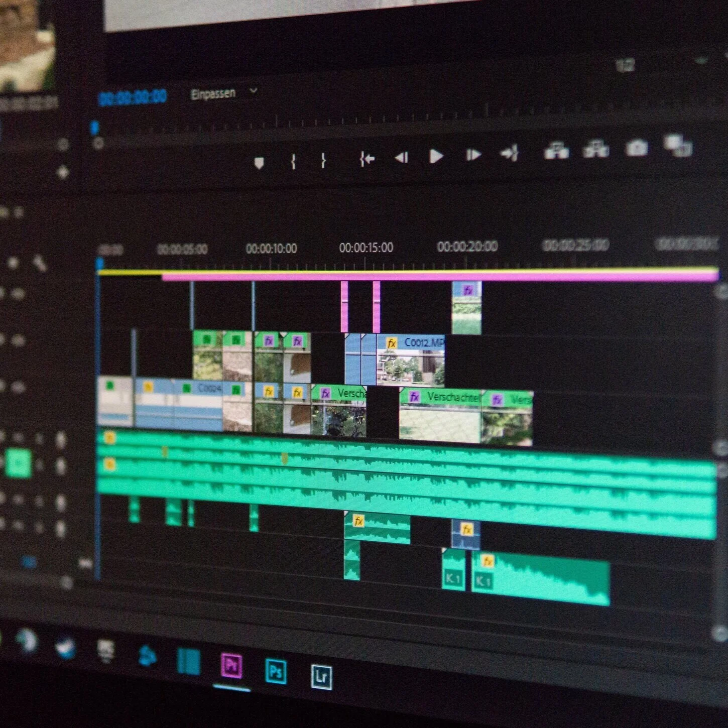This screenshot has height=728, width=728.
Task: Click the blue 00:00:00:00 program timecode
Action: click(x=133, y=97)
